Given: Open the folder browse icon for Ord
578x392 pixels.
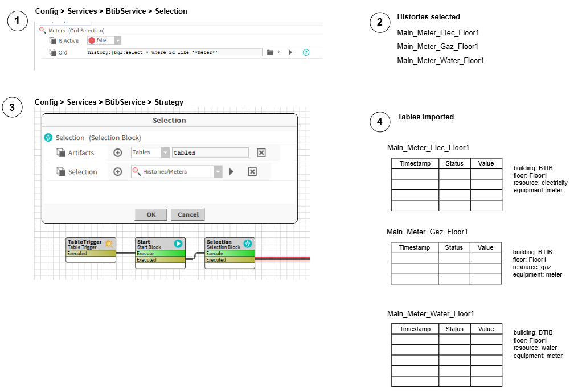Looking at the screenshot, I should coord(271,52).
